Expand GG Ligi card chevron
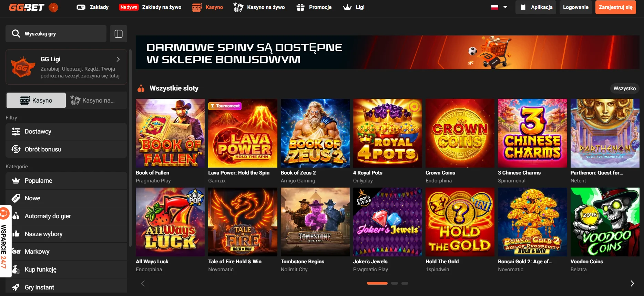This screenshot has width=644, height=296. (118, 59)
